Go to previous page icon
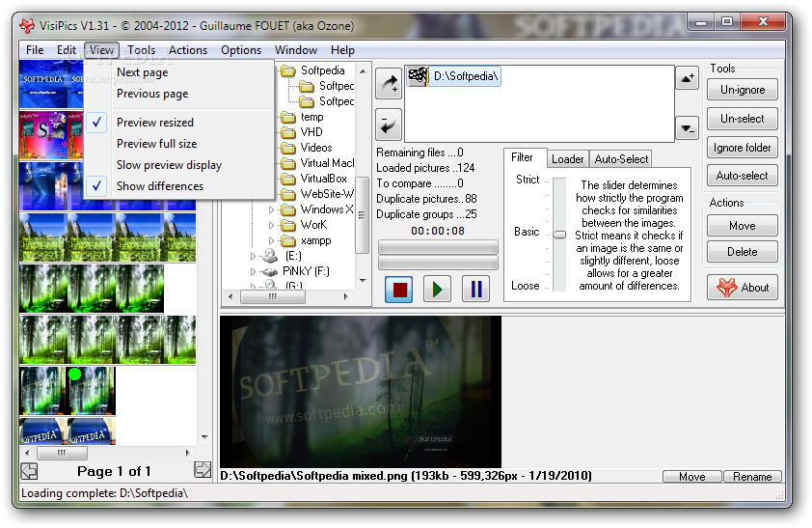Screen dimensions: 812x528 (x=30, y=471)
